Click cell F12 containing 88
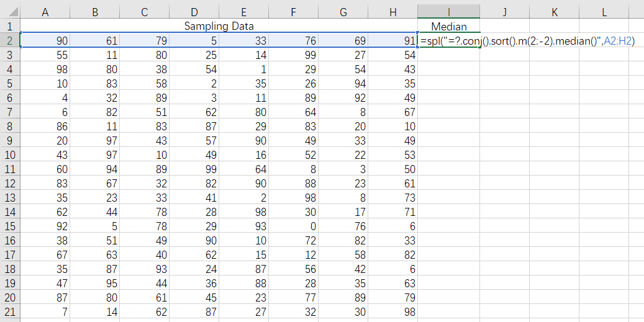The height and width of the screenshot is (322, 644). (293, 183)
